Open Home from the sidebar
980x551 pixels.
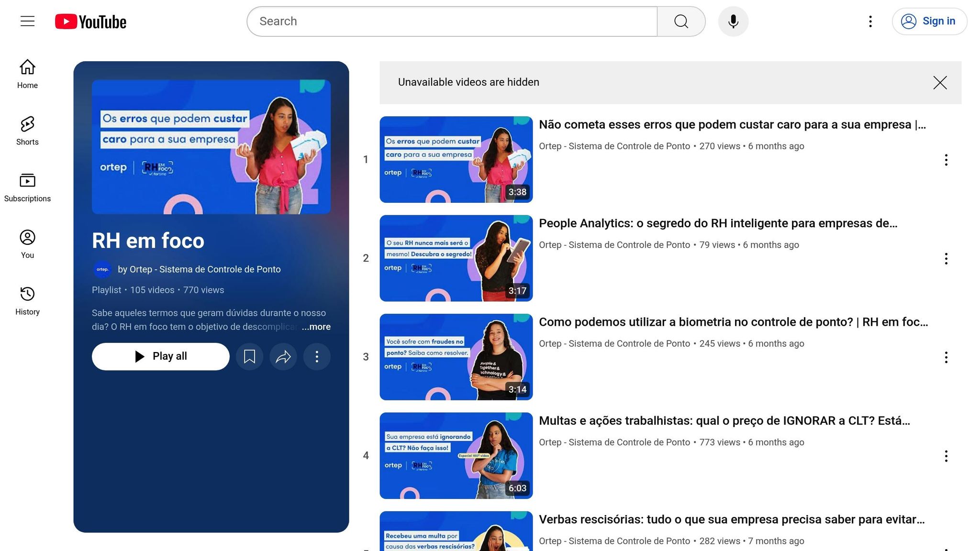tap(27, 74)
